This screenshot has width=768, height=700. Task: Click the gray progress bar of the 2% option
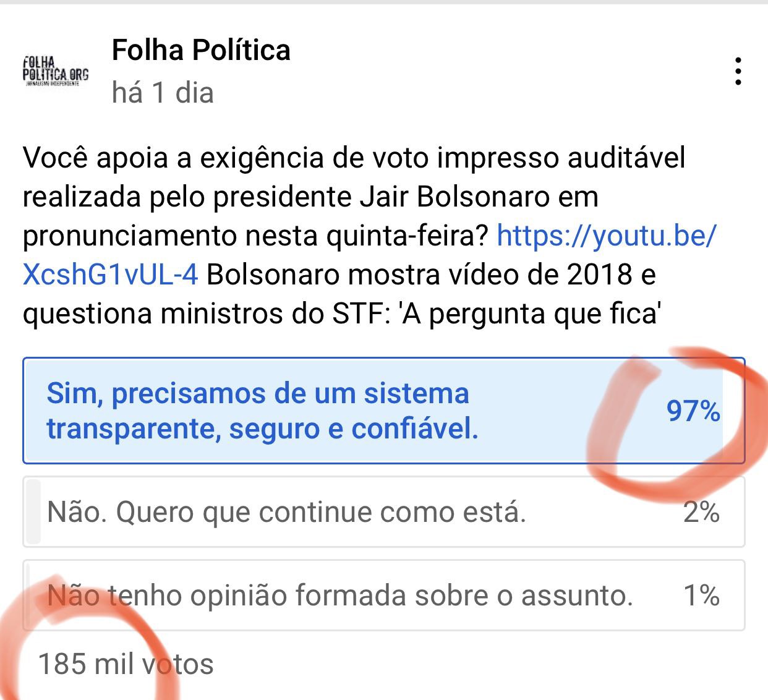pos(34,512)
